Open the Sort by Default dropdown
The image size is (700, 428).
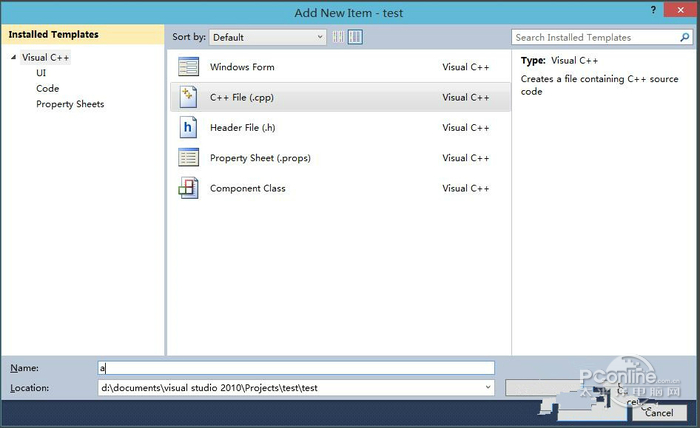[x=268, y=37]
